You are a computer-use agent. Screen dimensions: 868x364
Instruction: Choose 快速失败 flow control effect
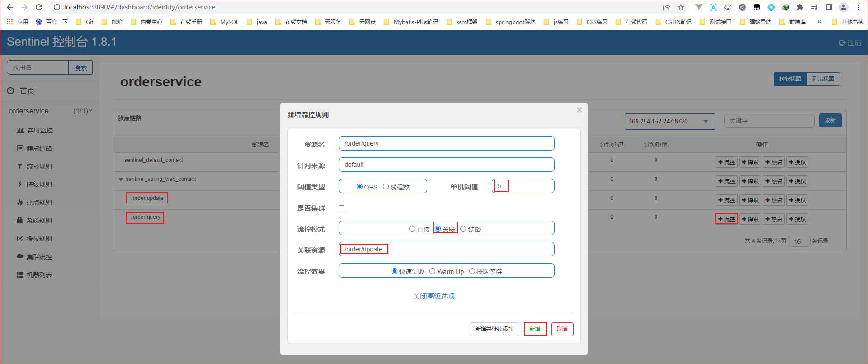[394, 271]
